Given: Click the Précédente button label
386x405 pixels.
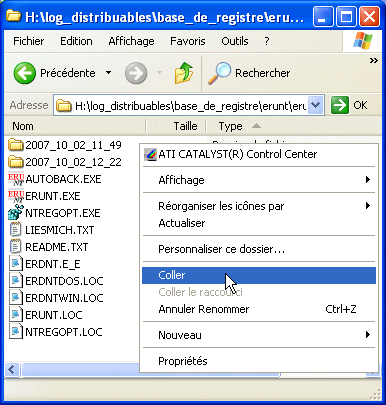Looking at the screenshot, I should click(x=68, y=73).
